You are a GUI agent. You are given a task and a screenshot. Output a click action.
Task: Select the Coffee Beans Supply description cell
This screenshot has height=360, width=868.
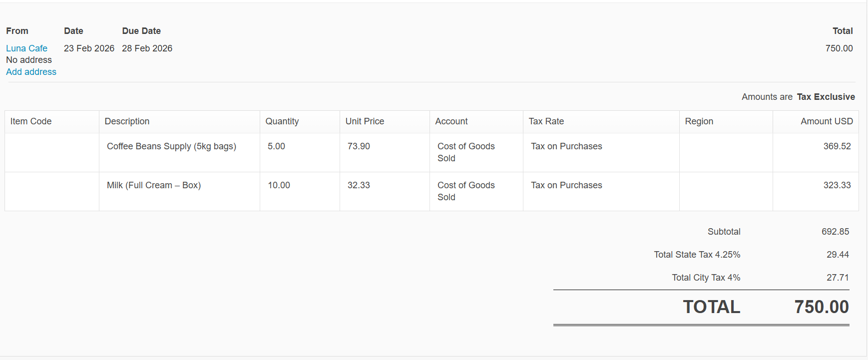click(171, 146)
